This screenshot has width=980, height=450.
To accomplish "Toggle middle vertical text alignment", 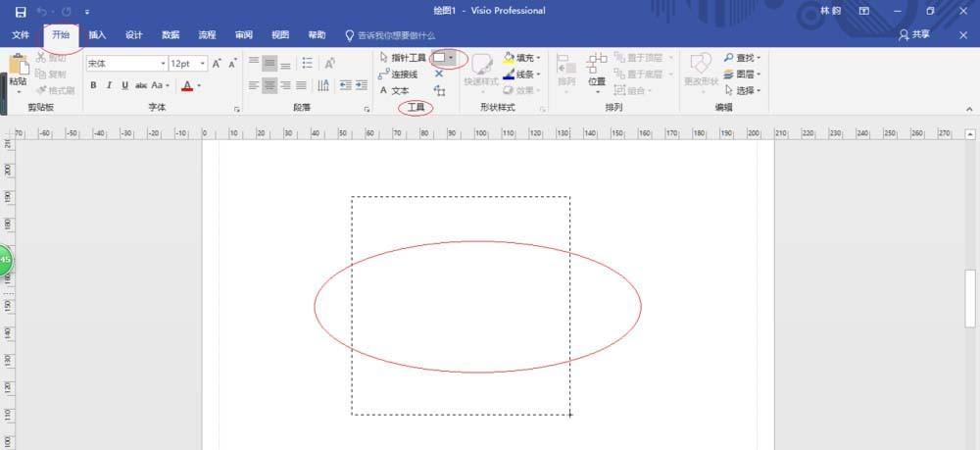I will 269,63.
